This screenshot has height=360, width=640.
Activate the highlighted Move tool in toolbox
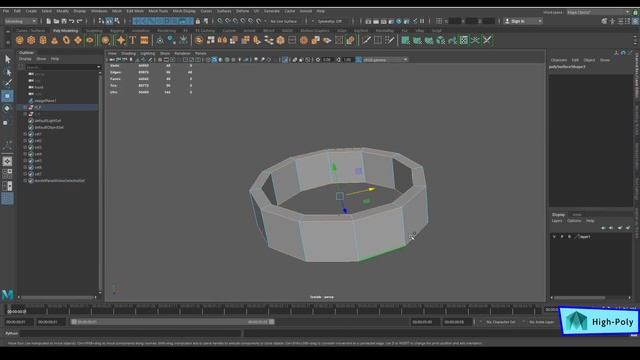point(7,96)
